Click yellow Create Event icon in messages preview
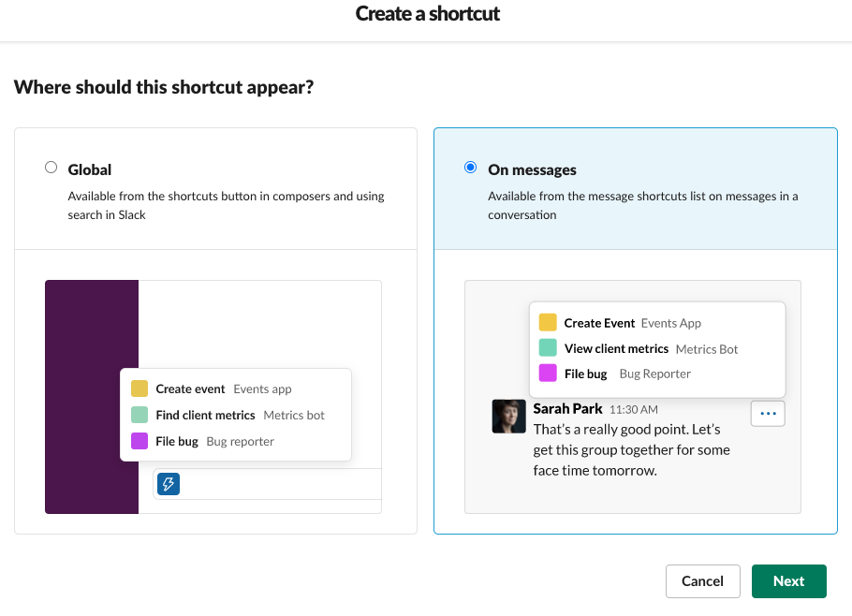The image size is (852, 616). click(548, 323)
